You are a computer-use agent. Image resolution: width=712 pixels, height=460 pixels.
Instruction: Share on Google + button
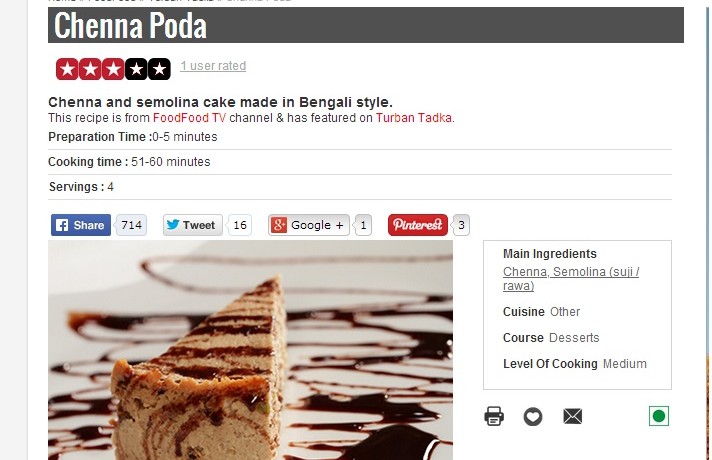click(309, 225)
